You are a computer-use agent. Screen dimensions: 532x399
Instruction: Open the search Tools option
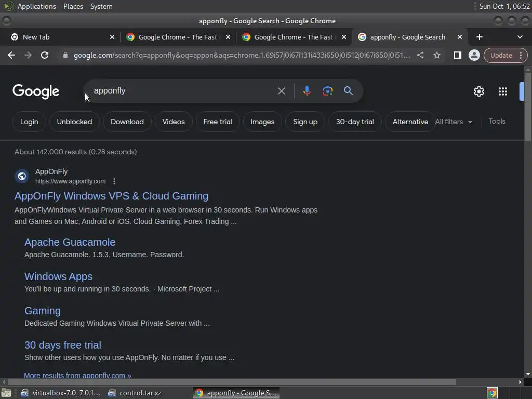click(x=497, y=121)
